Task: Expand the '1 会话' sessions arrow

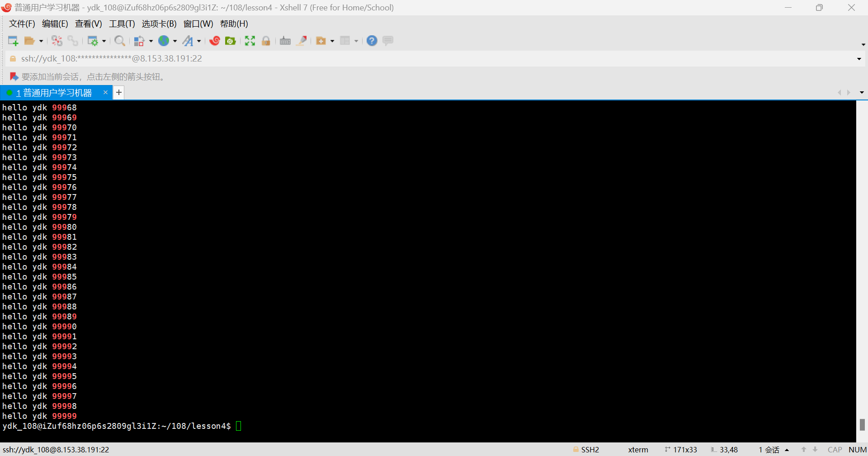Action: [787, 450]
